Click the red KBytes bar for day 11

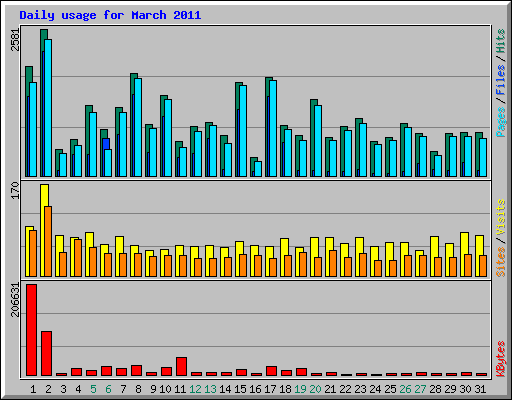(x=181, y=367)
